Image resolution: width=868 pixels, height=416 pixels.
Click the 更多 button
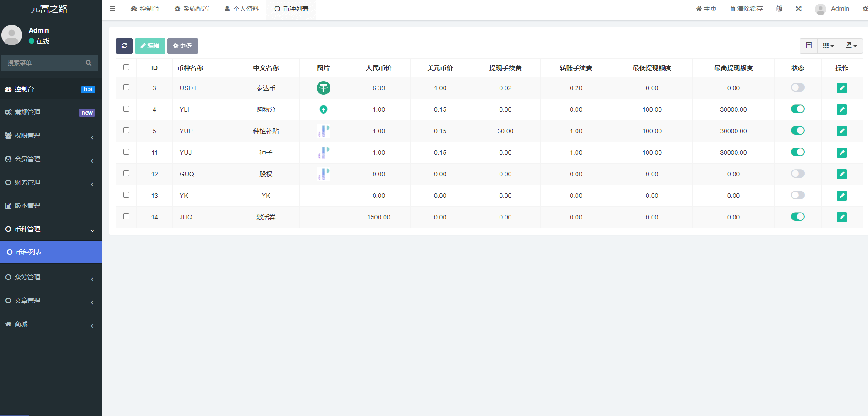click(182, 46)
